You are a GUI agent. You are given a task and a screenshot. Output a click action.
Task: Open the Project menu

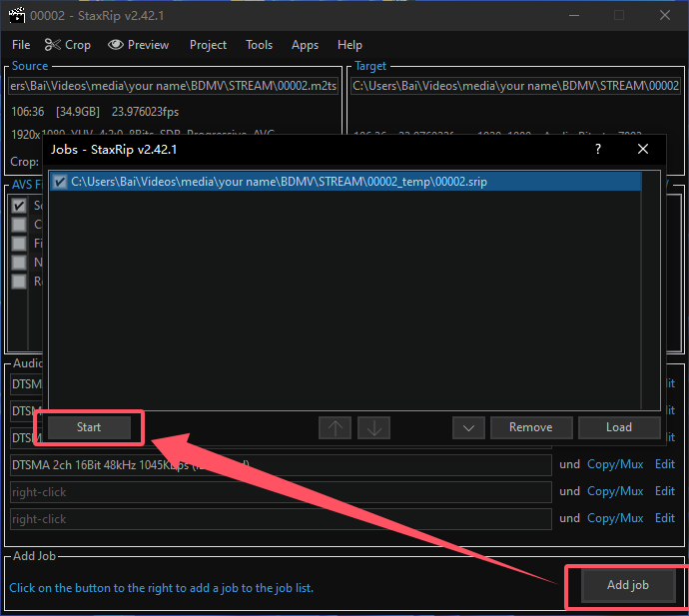208,45
